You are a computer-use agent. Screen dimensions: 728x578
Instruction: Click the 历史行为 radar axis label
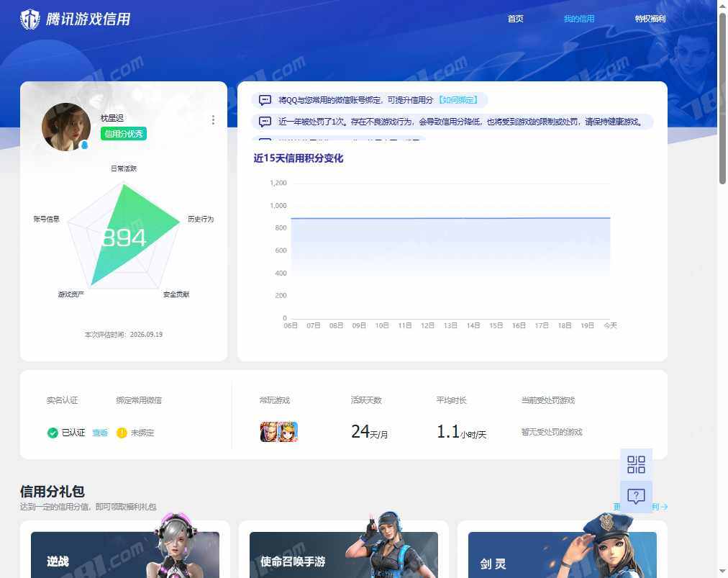(x=201, y=219)
